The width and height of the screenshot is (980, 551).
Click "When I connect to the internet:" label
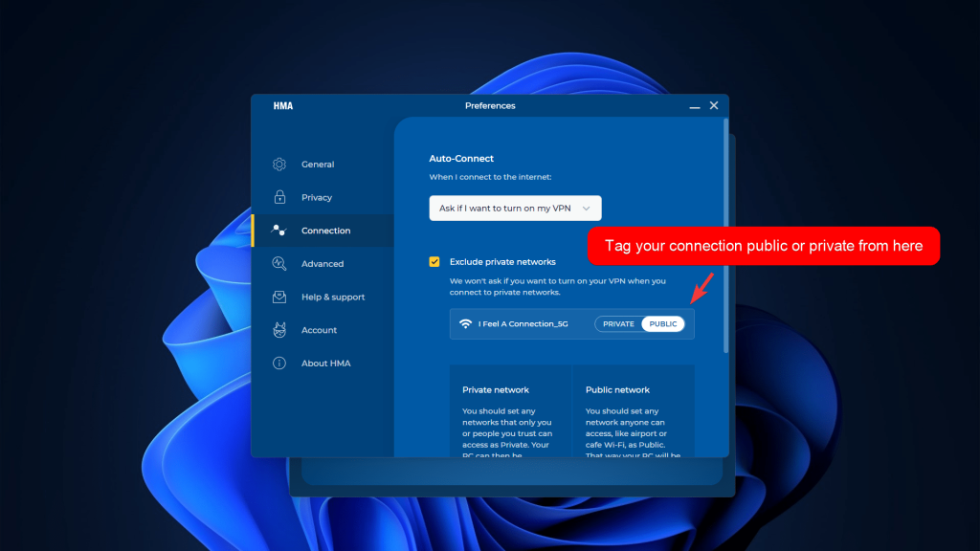coord(490,177)
